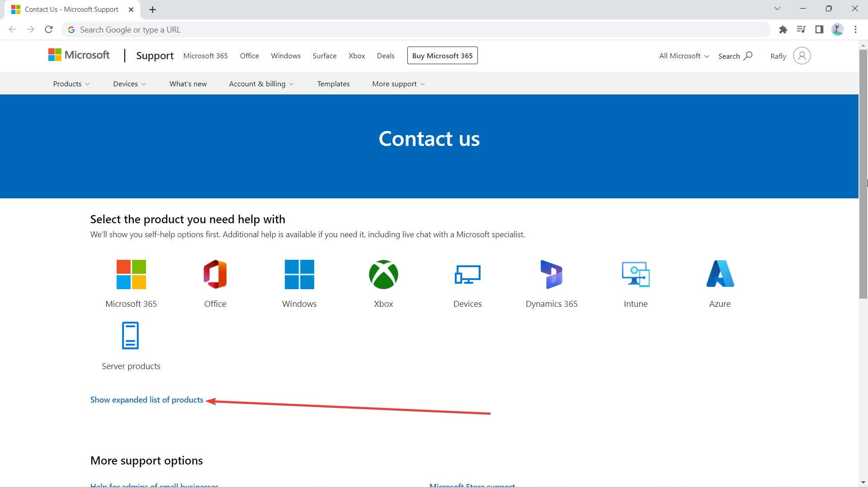The height and width of the screenshot is (488, 868).
Task: Open the Rafly account avatar icon
Action: point(802,56)
